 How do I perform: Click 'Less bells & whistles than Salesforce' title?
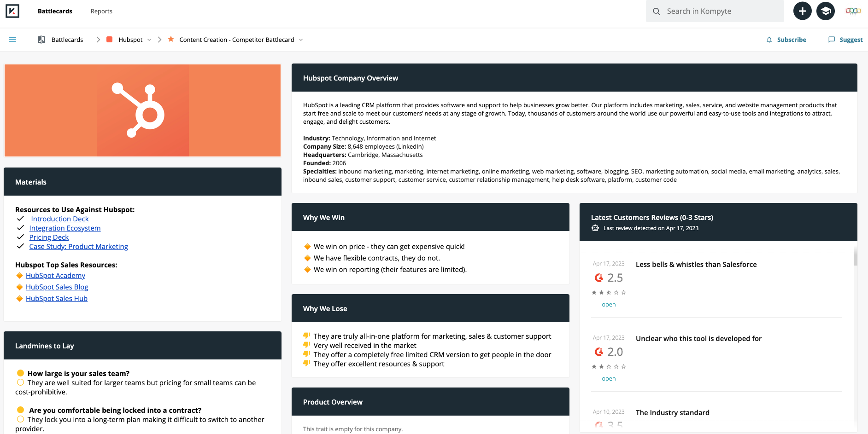tap(696, 265)
